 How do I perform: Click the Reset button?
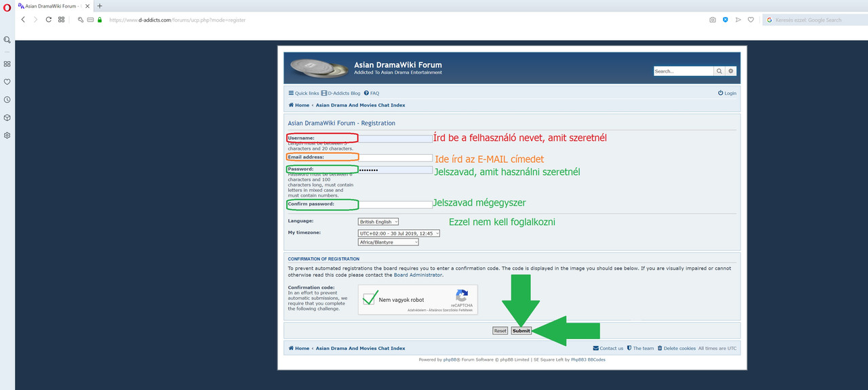500,331
